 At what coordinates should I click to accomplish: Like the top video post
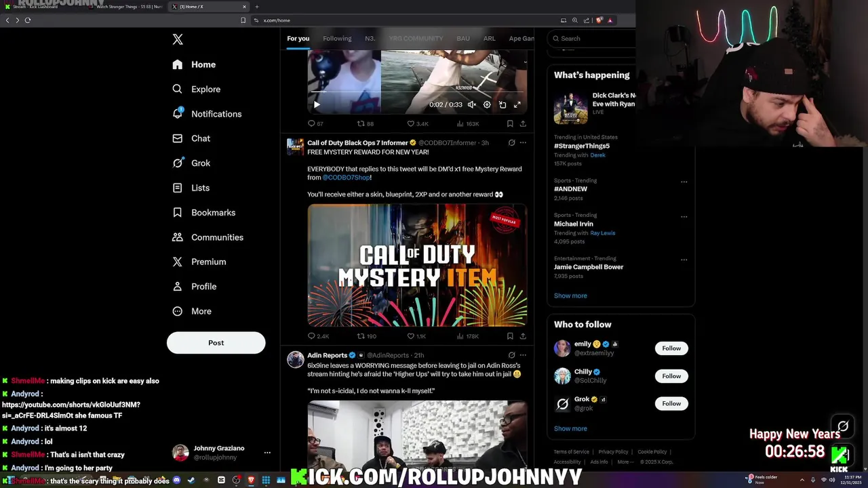click(418, 123)
